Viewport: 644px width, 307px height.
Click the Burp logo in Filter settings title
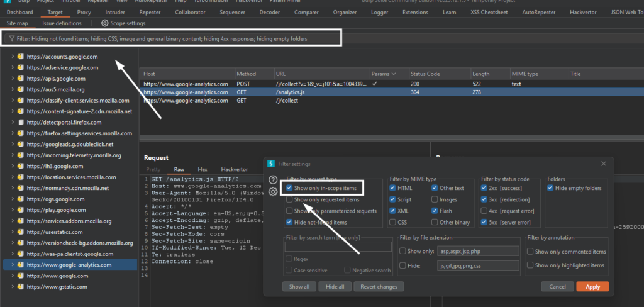tap(270, 164)
